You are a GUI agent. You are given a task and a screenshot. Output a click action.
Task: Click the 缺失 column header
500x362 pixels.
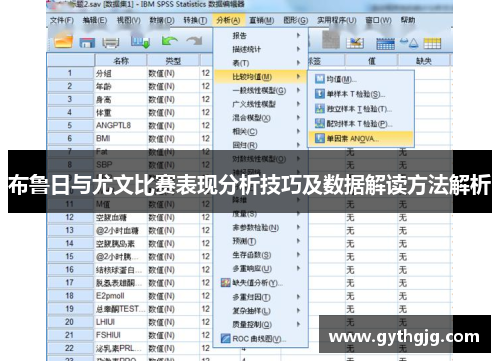click(x=424, y=61)
